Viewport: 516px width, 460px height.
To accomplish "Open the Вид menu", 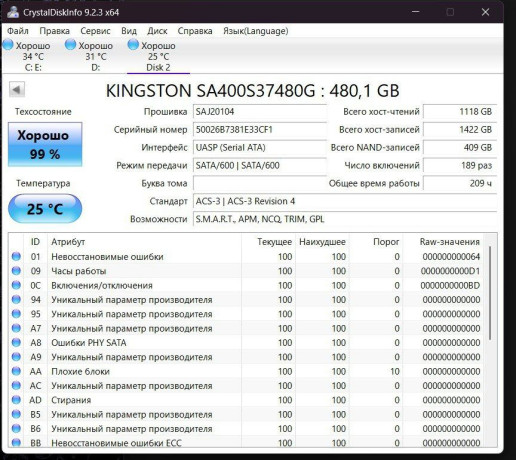I will coord(129,31).
